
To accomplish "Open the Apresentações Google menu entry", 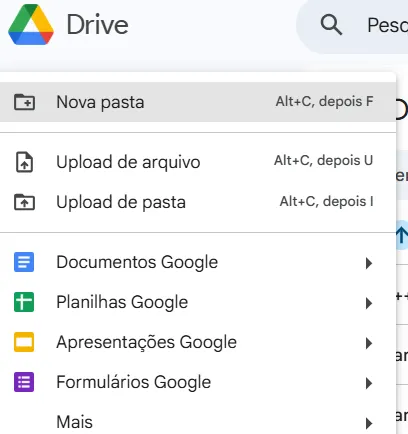I will pos(198,342).
